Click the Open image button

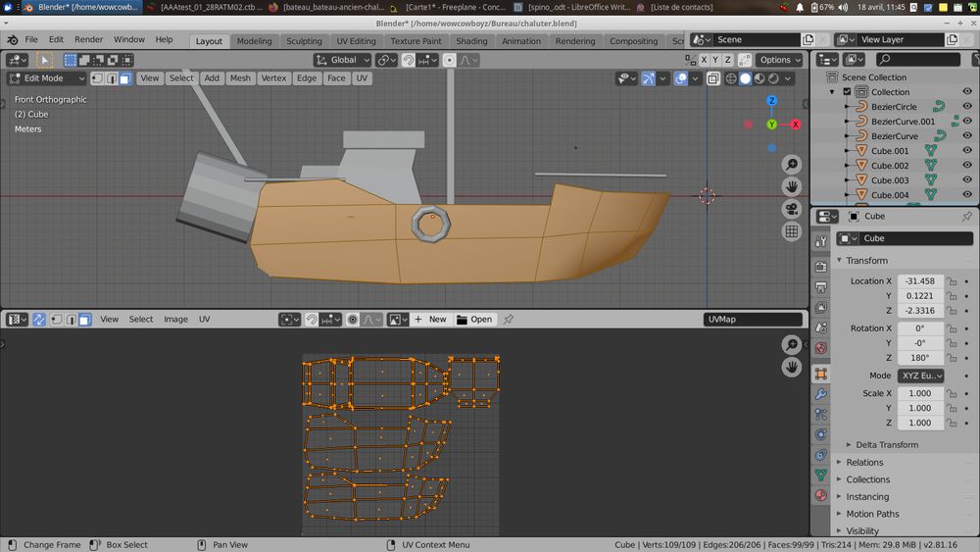pyautogui.click(x=474, y=320)
